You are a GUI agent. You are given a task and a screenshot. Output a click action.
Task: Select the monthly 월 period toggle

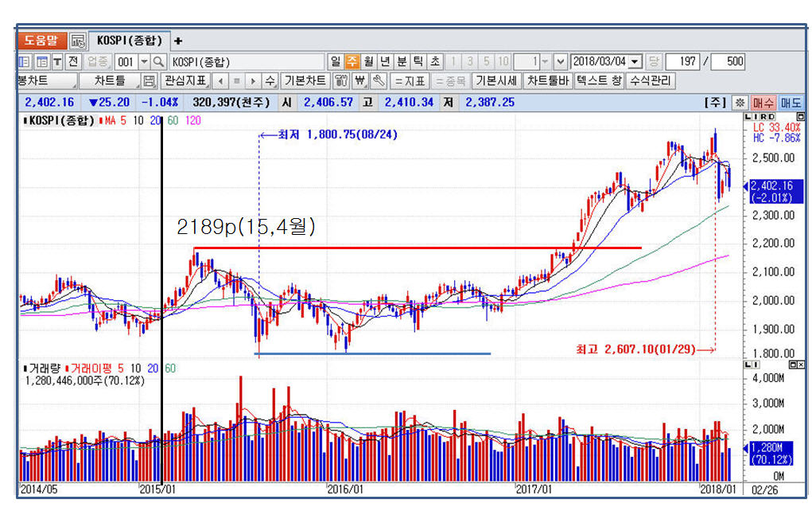pos(368,61)
